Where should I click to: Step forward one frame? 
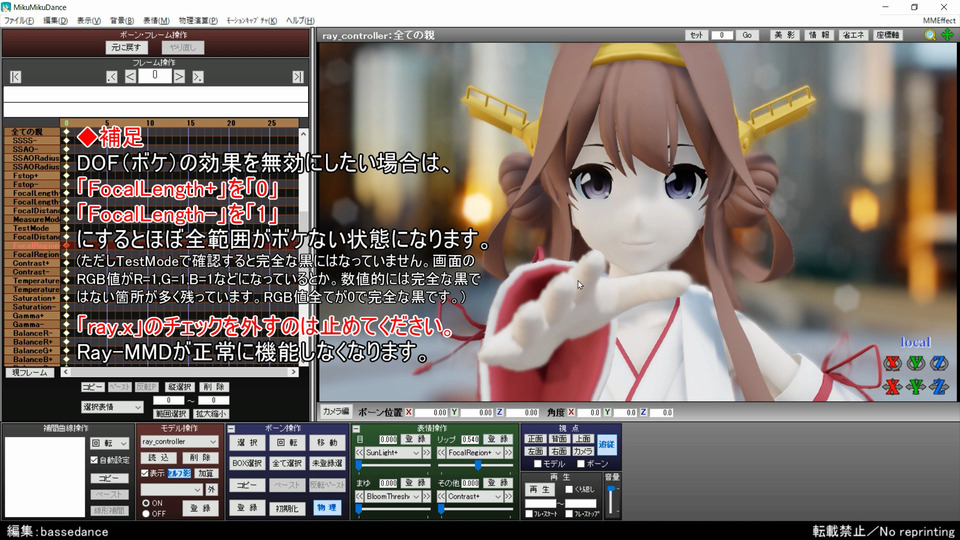(x=179, y=77)
